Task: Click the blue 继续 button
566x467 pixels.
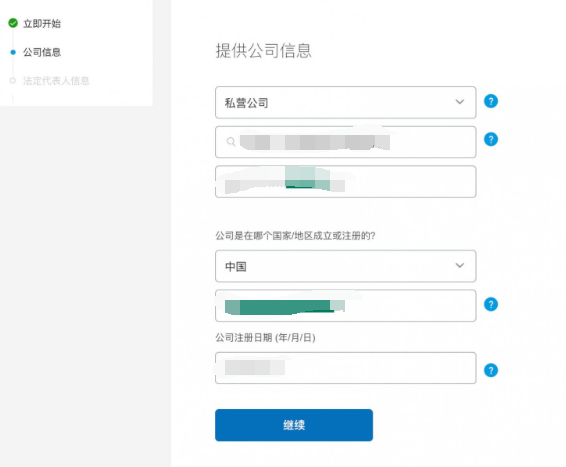Action: coord(294,425)
